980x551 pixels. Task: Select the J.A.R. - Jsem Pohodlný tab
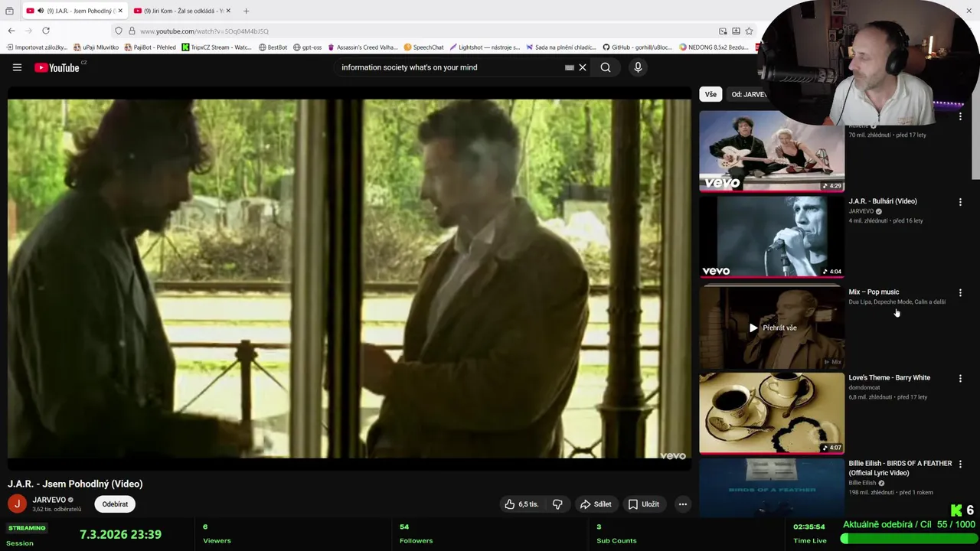[75, 11]
